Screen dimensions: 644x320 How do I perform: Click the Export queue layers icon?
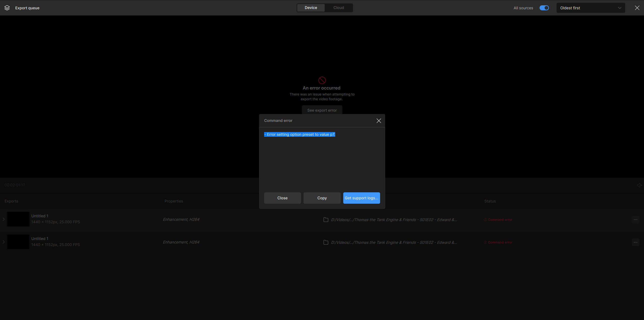point(7,8)
